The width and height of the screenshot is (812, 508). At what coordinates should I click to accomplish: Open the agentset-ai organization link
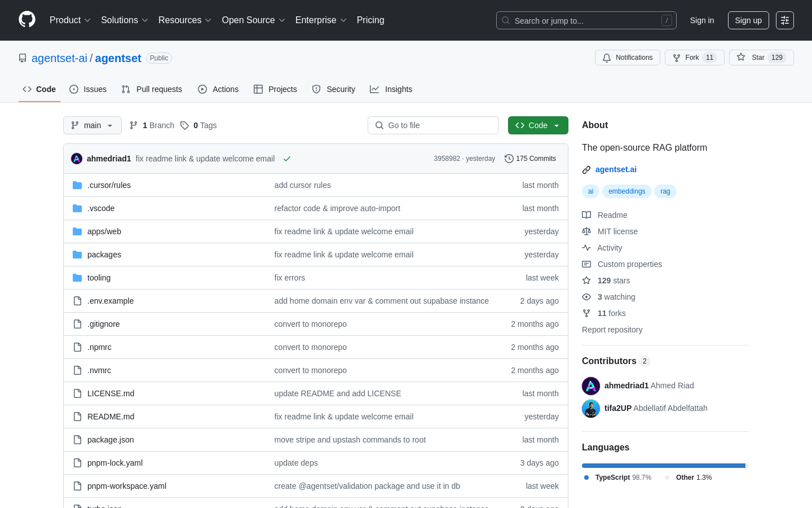pos(59,58)
